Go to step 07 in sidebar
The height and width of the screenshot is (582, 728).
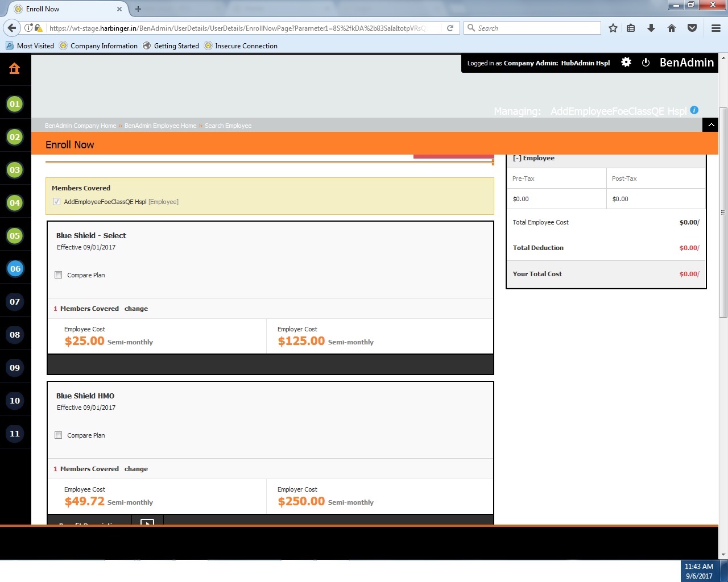click(15, 302)
